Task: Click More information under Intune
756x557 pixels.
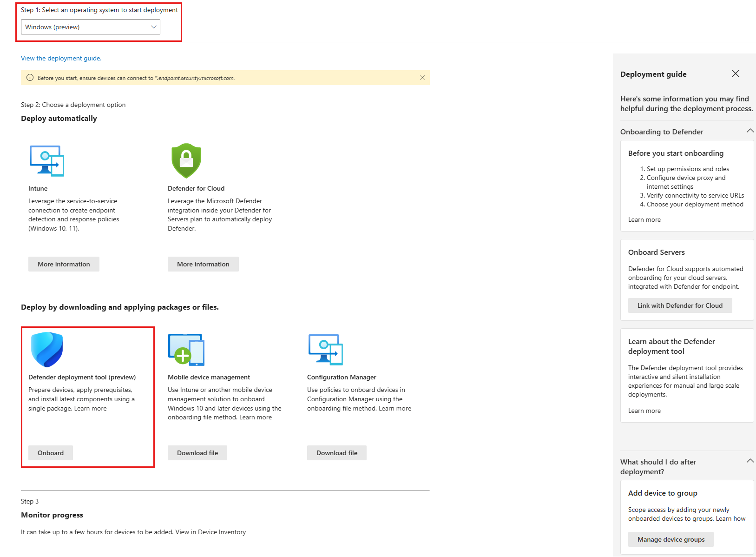Action: (x=64, y=264)
